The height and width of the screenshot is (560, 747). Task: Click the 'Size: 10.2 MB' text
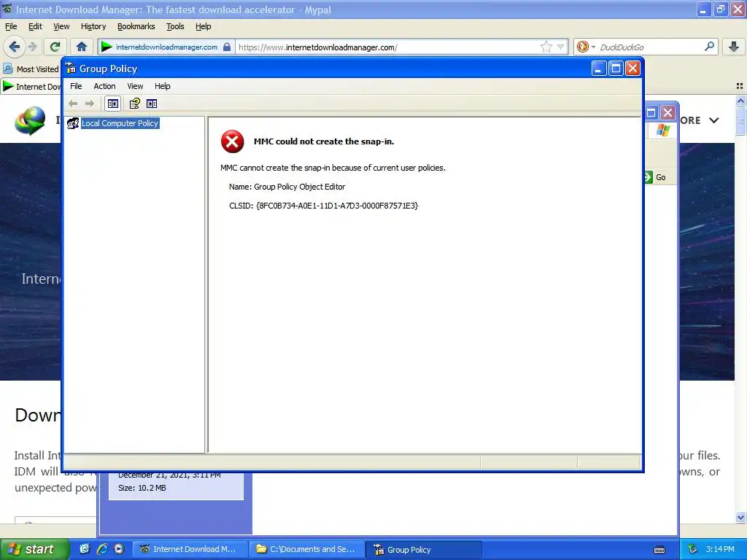142,488
